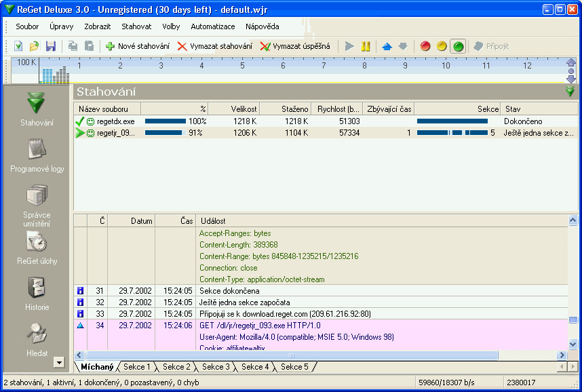The height and width of the screenshot is (392, 582).
Task: Switch to the Sekce 3 tab
Action: [216, 367]
